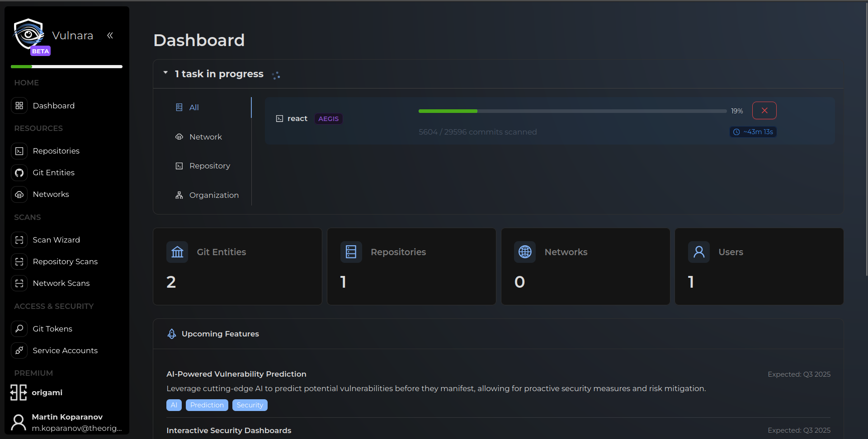Click the Vulnara shield logo

pyautogui.click(x=28, y=34)
